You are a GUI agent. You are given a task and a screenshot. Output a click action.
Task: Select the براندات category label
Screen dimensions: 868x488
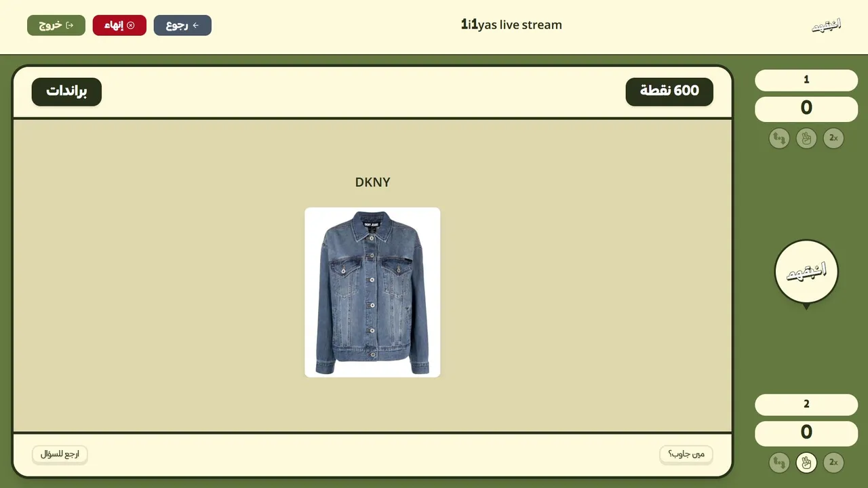(66, 91)
